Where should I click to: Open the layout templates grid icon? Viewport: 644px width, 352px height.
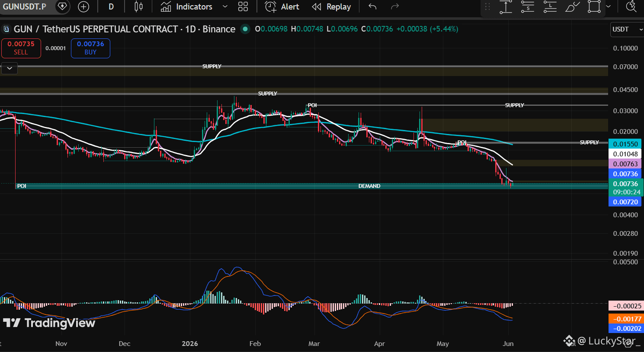243,6
